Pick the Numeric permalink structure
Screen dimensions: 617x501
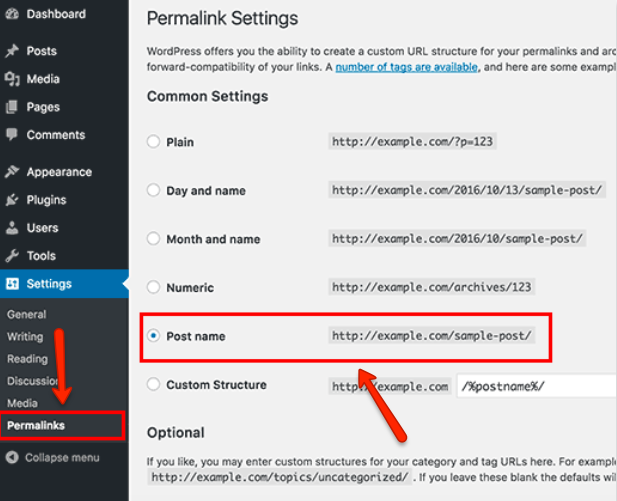pyautogui.click(x=154, y=287)
